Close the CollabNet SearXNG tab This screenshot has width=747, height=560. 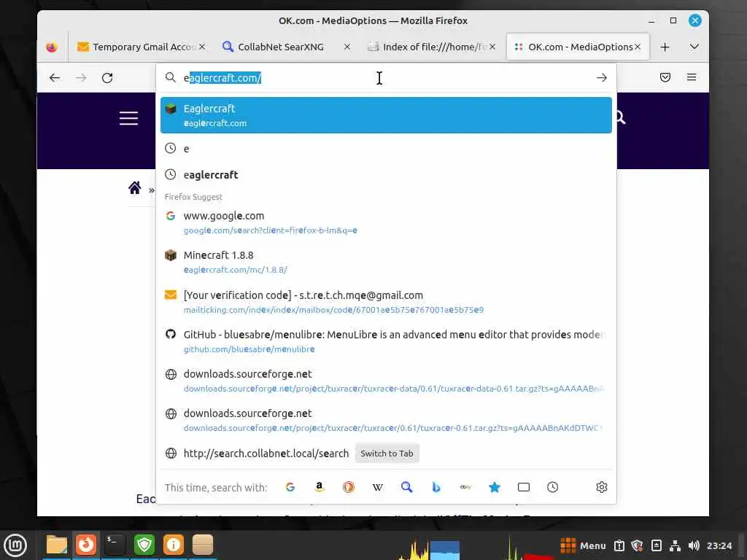347,47
